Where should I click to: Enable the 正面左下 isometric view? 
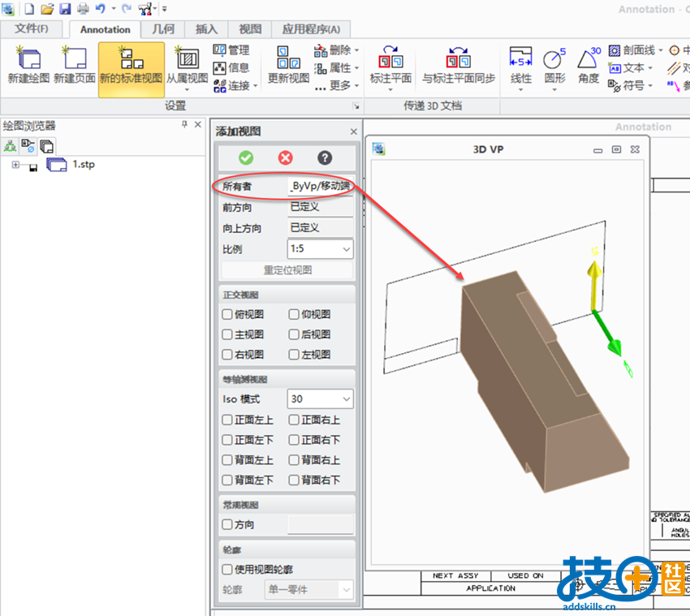click(x=227, y=440)
